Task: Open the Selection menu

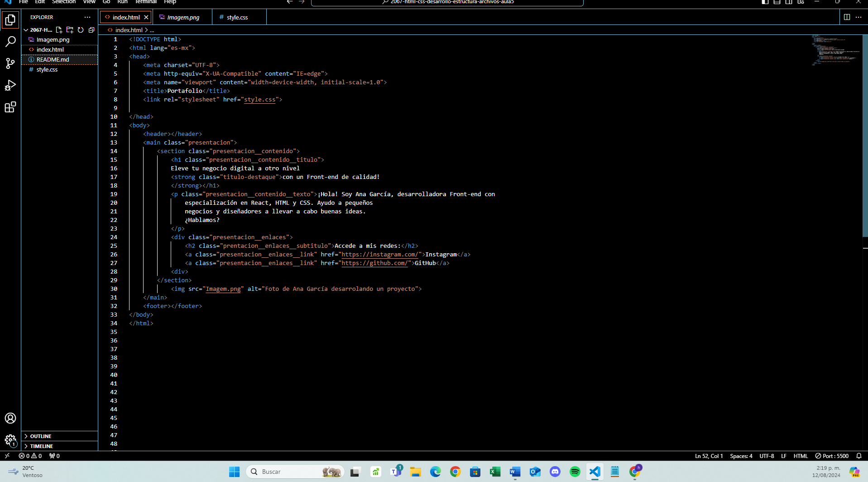Action: click(x=64, y=2)
